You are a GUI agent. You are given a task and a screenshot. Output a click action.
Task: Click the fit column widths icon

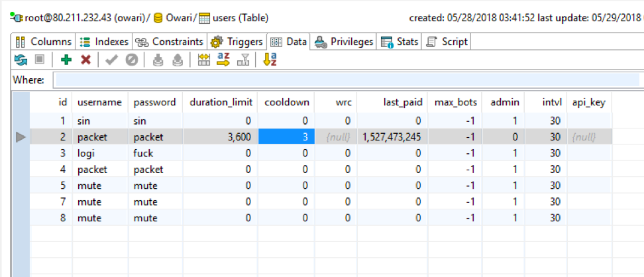[x=204, y=60]
